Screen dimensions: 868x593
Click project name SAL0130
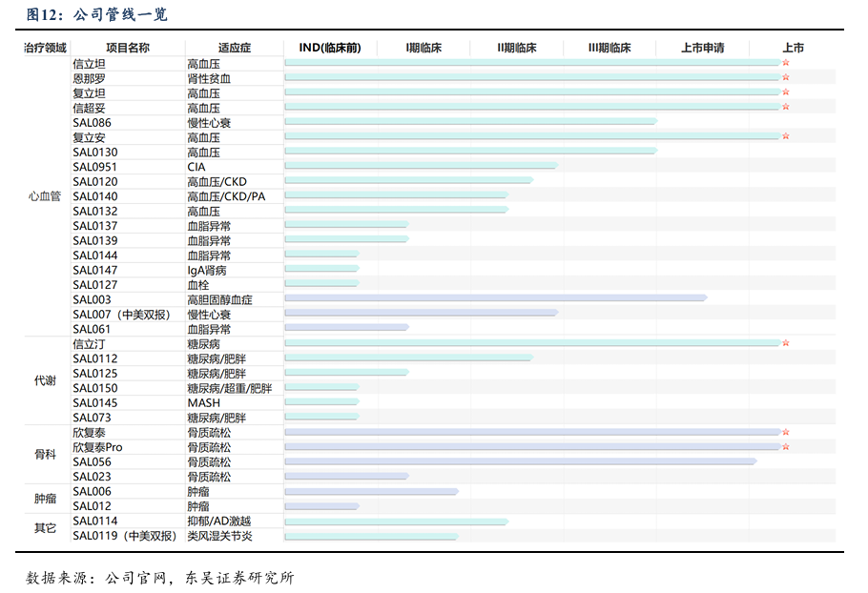(95, 153)
